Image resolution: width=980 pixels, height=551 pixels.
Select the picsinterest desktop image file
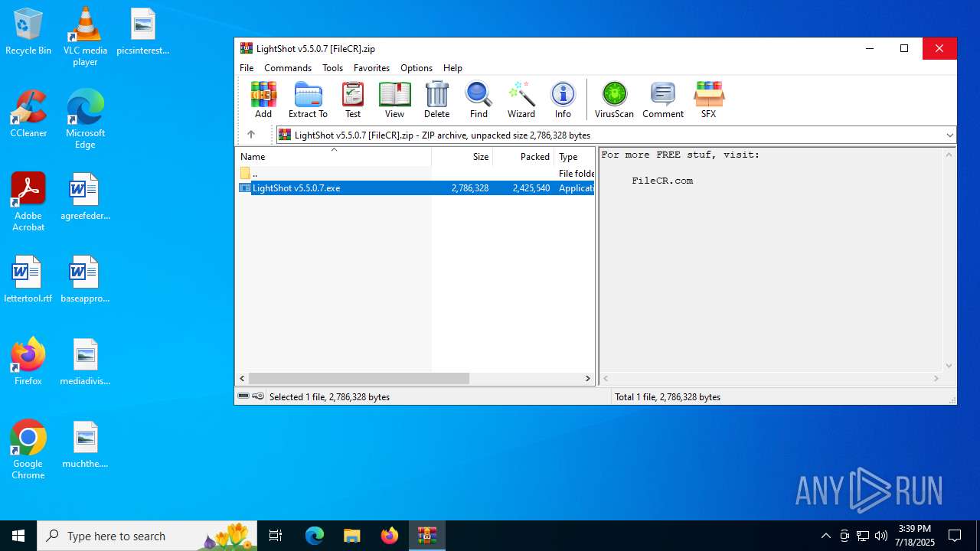143,32
